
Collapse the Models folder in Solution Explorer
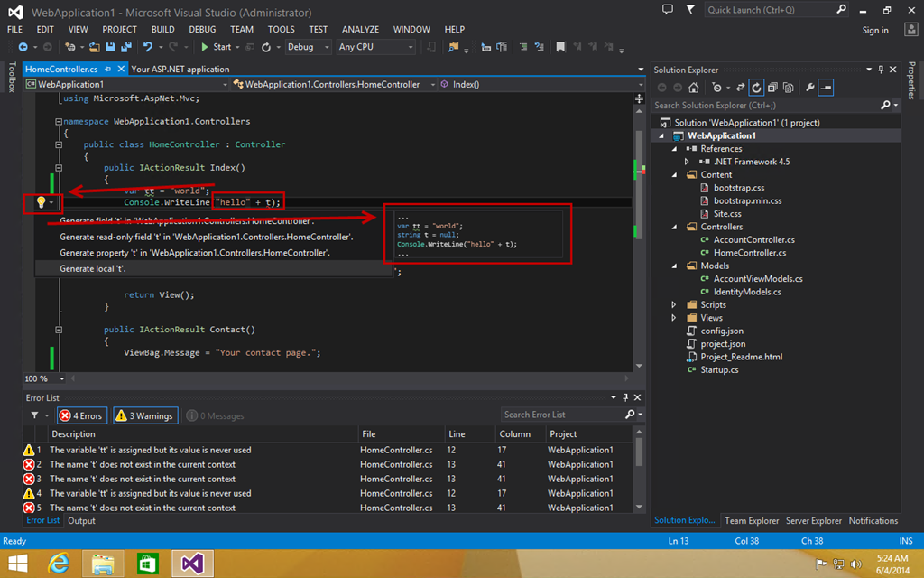pos(674,266)
